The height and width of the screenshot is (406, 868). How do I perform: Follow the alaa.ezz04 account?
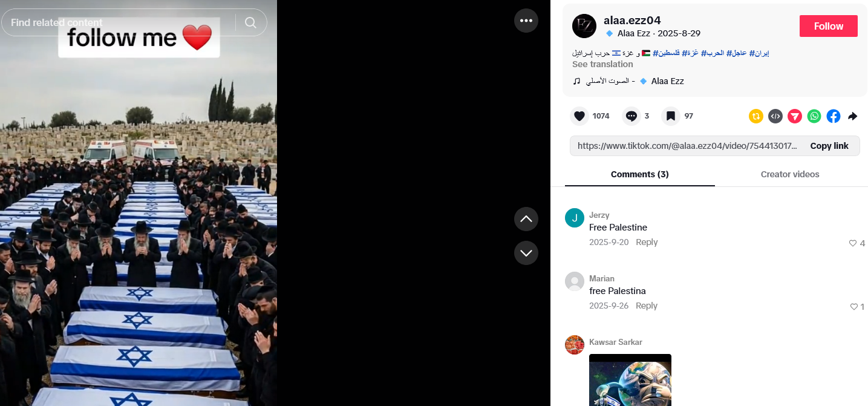tap(829, 26)
